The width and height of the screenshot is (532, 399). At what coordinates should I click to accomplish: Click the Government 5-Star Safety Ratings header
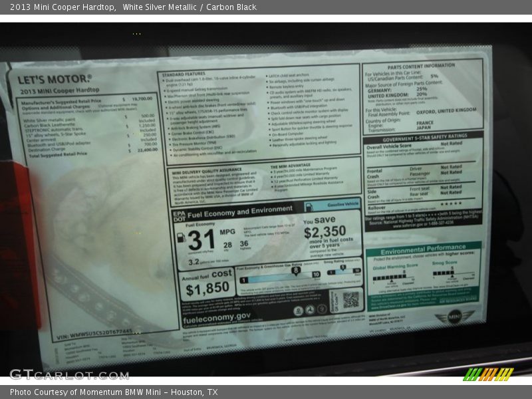[424, 135]
